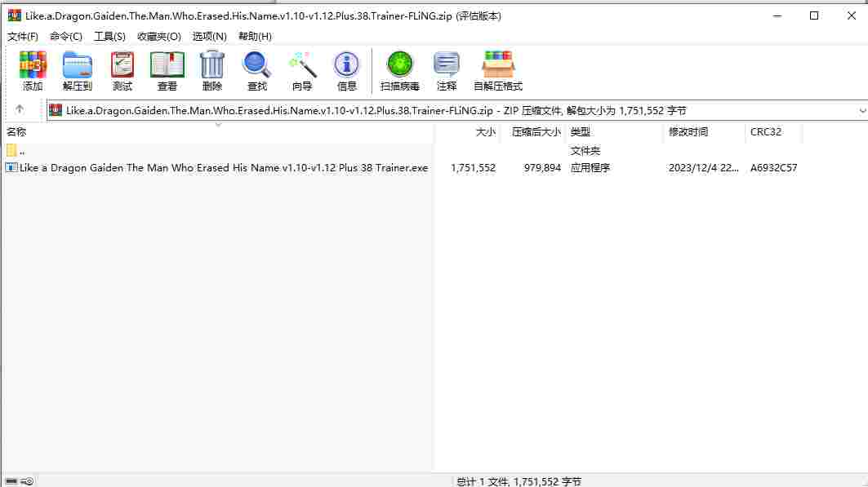Click the key icon in status bar

click(x=28, y=481)
